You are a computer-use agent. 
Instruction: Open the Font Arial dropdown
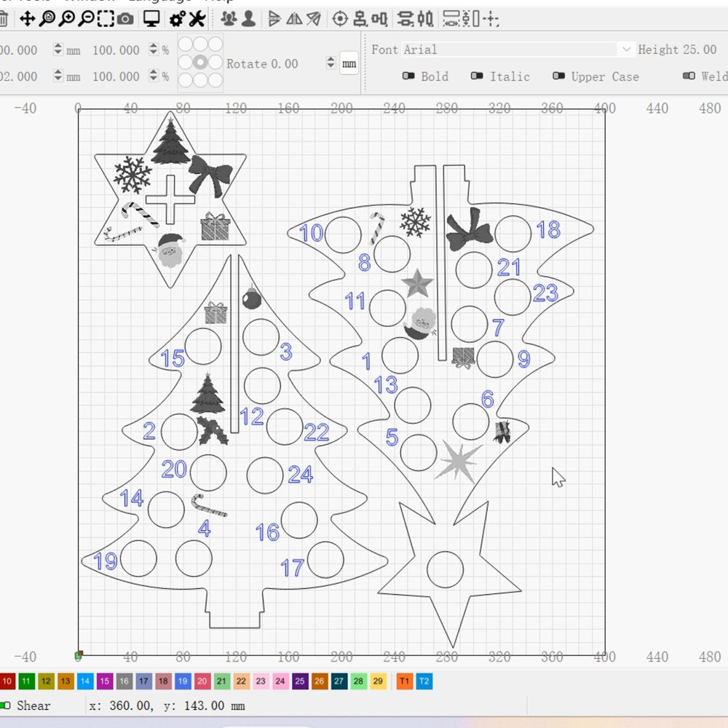coord(626,50)
